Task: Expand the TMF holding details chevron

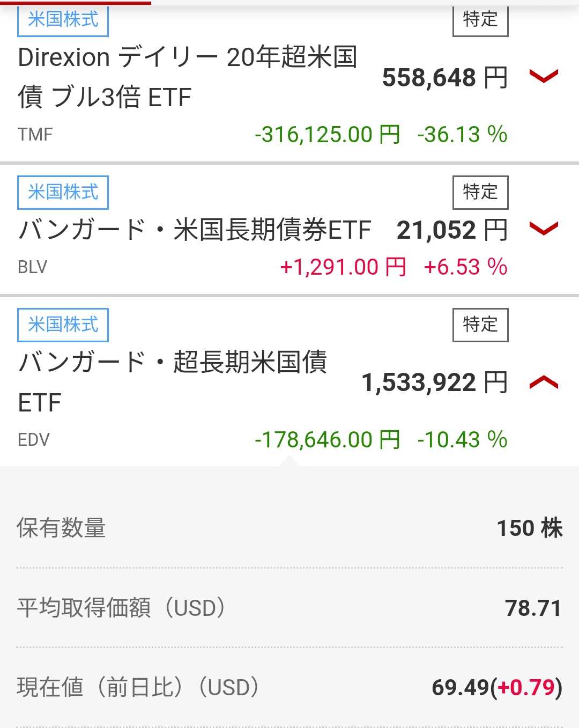Action: 544,77
